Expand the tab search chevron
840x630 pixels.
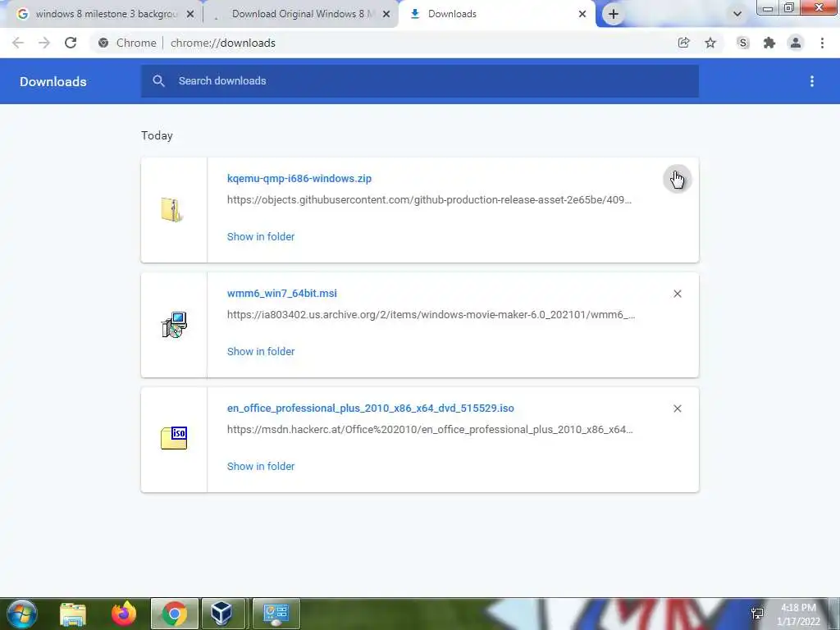737,15
